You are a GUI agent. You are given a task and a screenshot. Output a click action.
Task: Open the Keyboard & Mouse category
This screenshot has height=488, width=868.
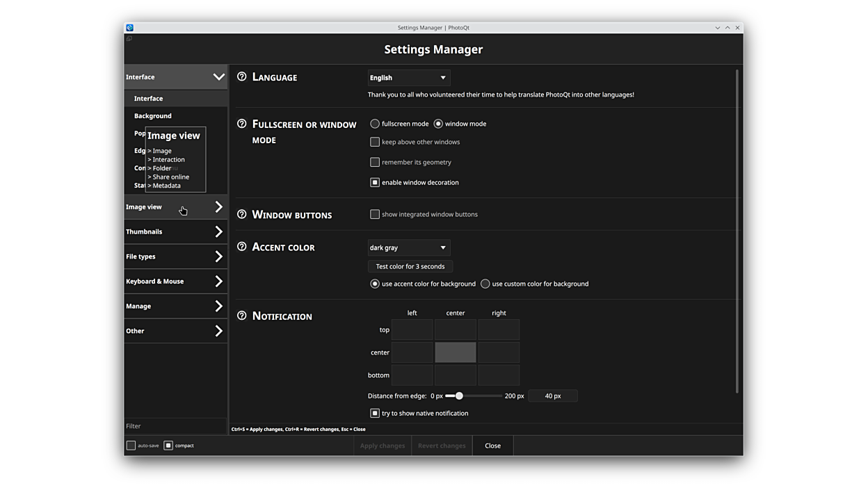tap(175, 282)
